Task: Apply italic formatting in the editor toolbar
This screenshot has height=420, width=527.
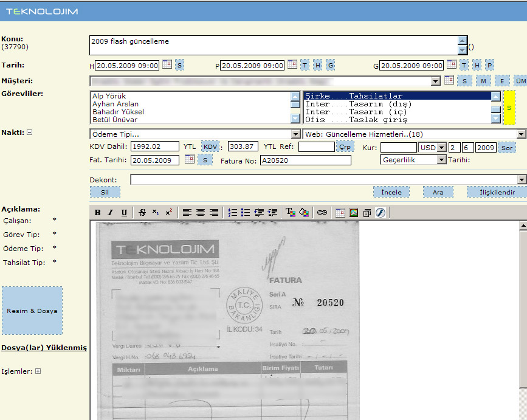Action: pyautogui.click(x=111, y=213)
